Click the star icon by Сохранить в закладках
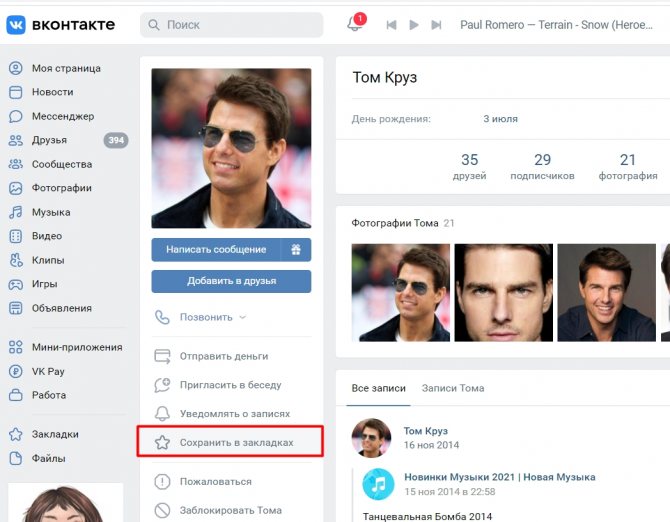The image size is (670, 522). (162, 443)
